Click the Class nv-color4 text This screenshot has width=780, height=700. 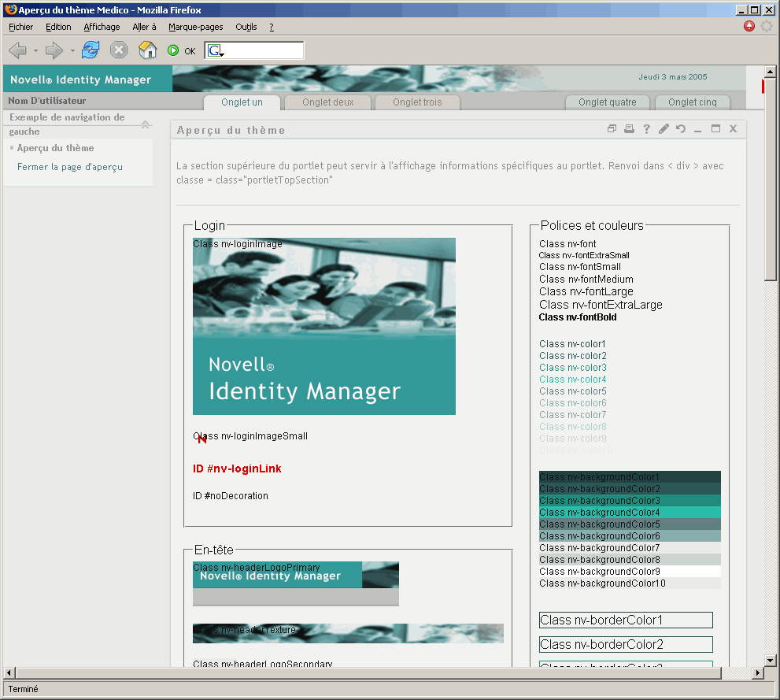coord(572,380)
